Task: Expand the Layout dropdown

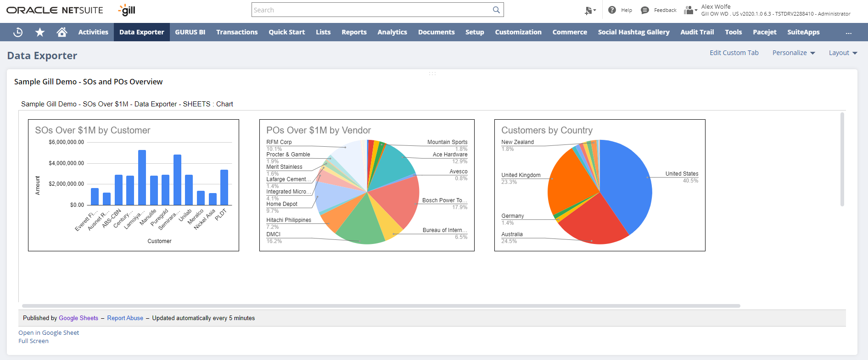Action: (x=843, y=53)
